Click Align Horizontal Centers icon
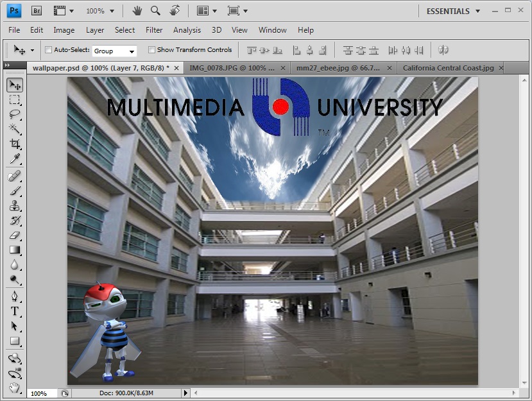 310,51
